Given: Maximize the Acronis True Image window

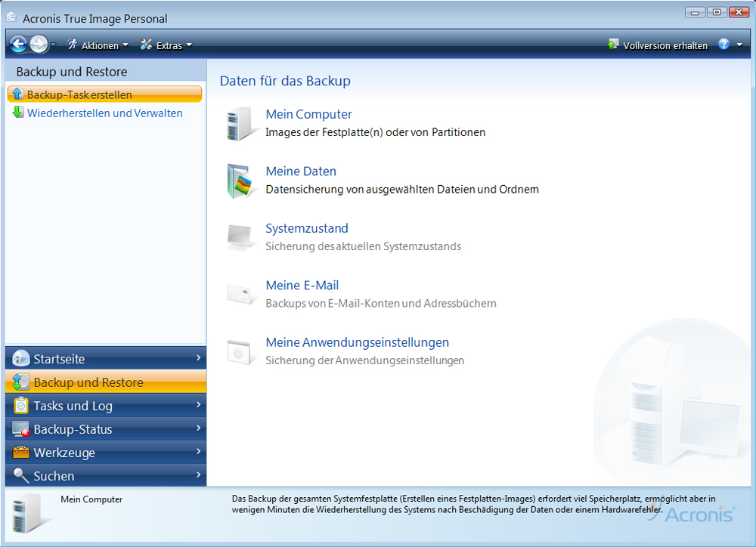Looking at the screenshot, I should [717, 12].
